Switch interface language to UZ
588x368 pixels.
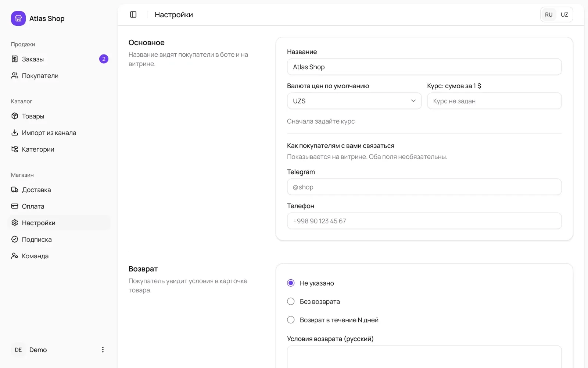click(564, 15)
